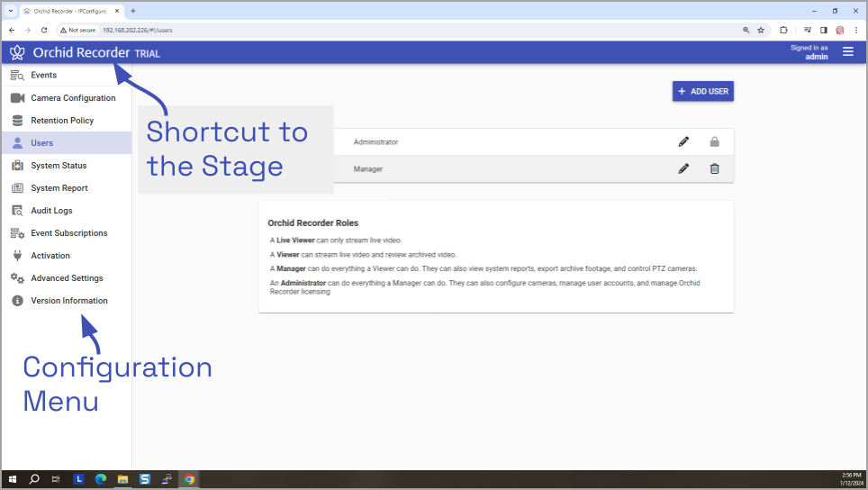868x490 pixels.
Task: Click the ADD USER button
Action: [703, 91]
